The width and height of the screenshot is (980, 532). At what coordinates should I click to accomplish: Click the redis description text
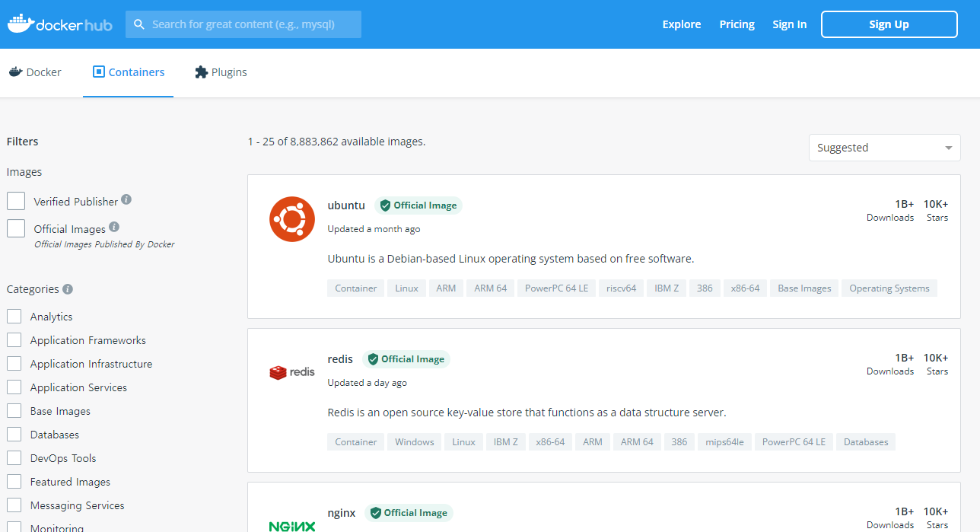pyautogui.click(x=527, y=413)
